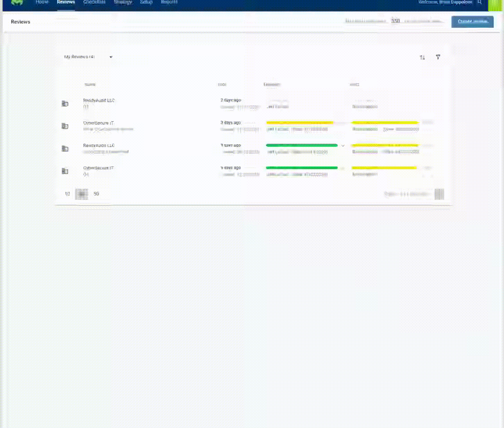The width and height of the screenshot is (504, 428).
Task: Click the app logo in the navigation bar
Action: click(x=17, y=2)
